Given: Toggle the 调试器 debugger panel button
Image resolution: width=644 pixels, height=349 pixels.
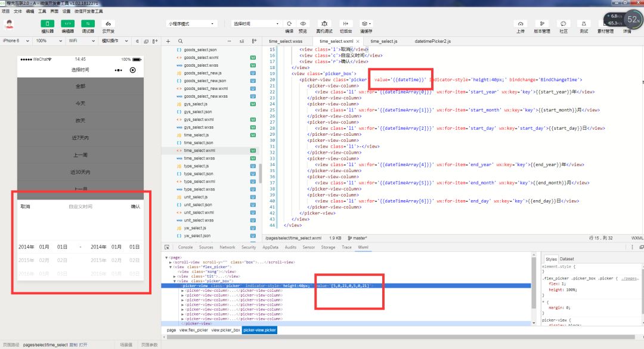Looking at the screenshot, I should pos(88,24).
